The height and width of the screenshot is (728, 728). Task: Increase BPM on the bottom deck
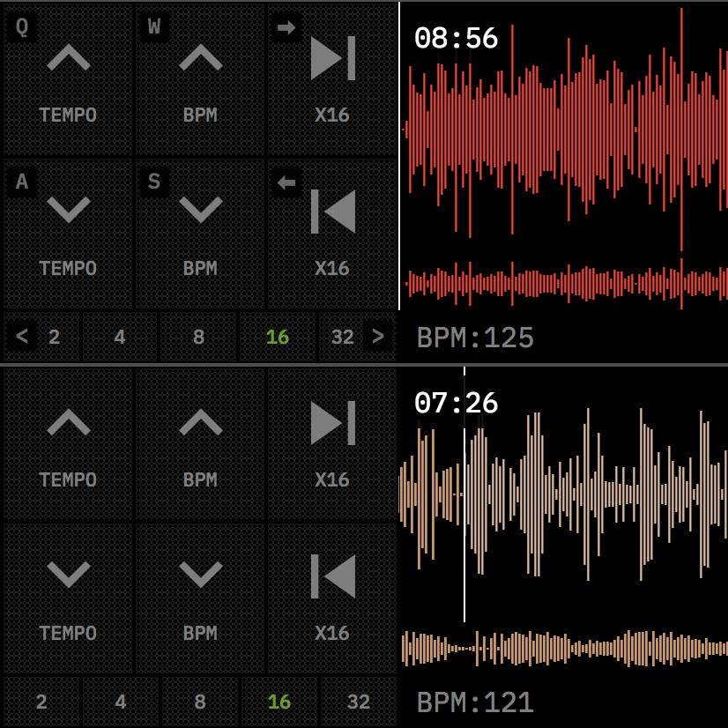click(200, 444)
